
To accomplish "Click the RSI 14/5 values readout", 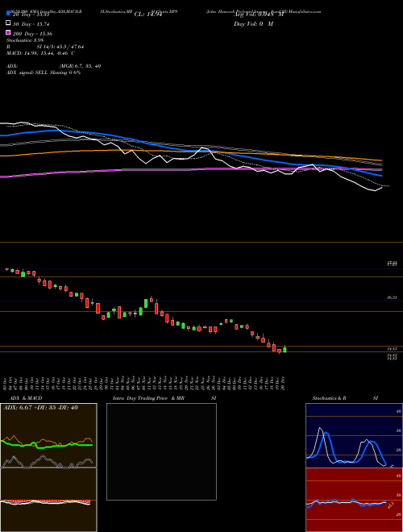I will [x=60, y=47].
